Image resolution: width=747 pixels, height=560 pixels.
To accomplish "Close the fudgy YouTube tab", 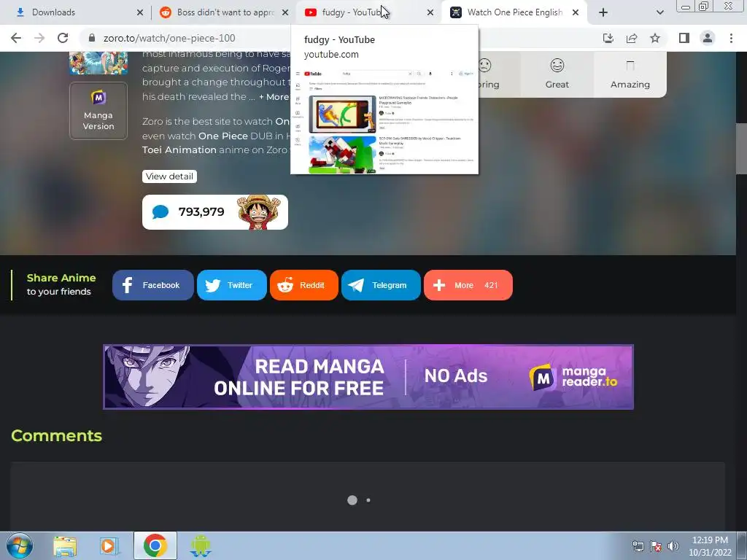I will tap(430, 12).
